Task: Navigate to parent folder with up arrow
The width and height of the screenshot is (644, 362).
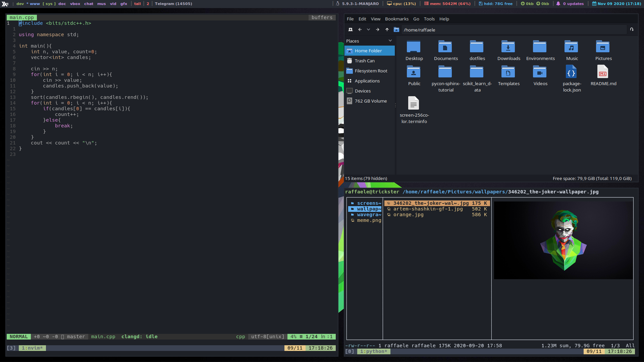Action: [387, 29]
